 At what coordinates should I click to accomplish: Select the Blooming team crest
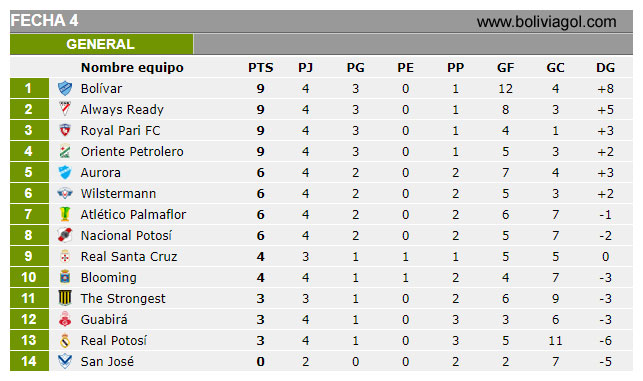(65, 277)
